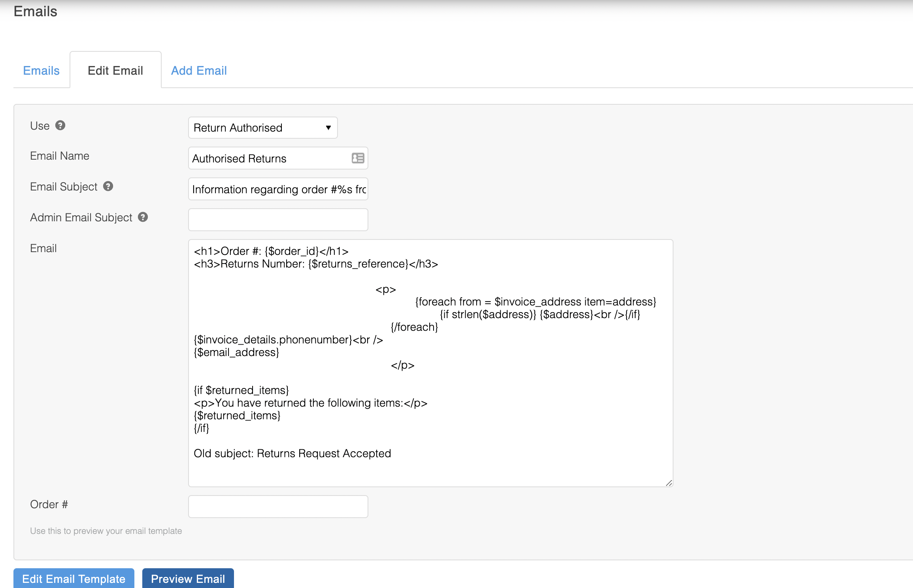Click the dropdown arrow in the Use selector
The image size is (913, 588).
pyautogui.click(x=328, y=128)
